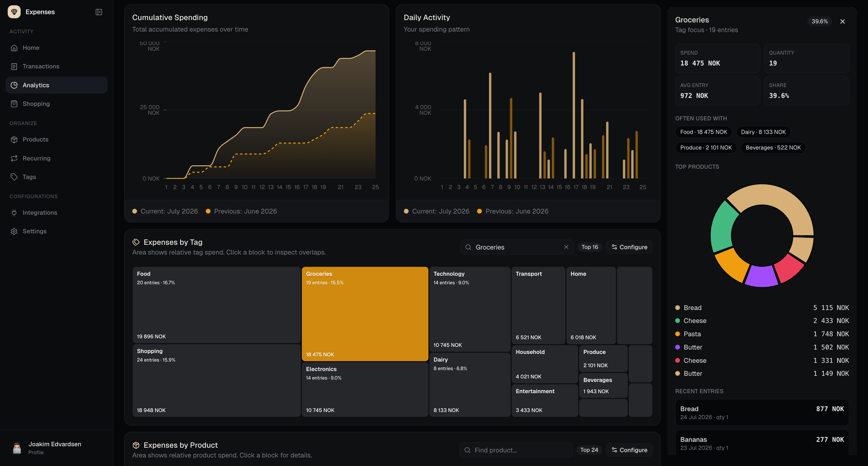Click the highlighted Groceries treemap block
868x466 pixels.
pyautogui.click(x=365, y=314)
